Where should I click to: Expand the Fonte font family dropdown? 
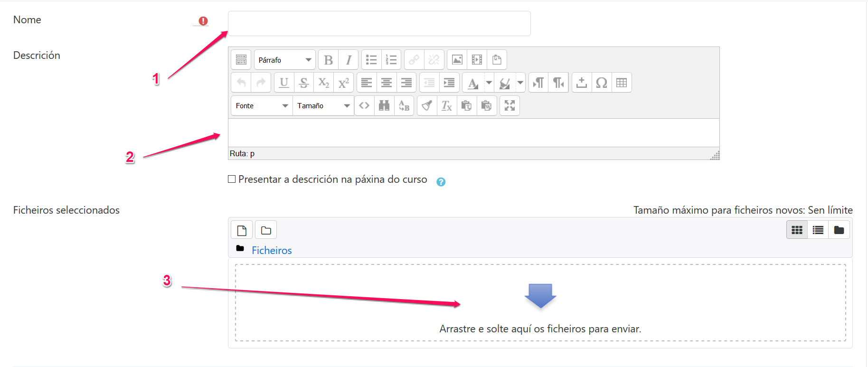click(x=262, y=105)
